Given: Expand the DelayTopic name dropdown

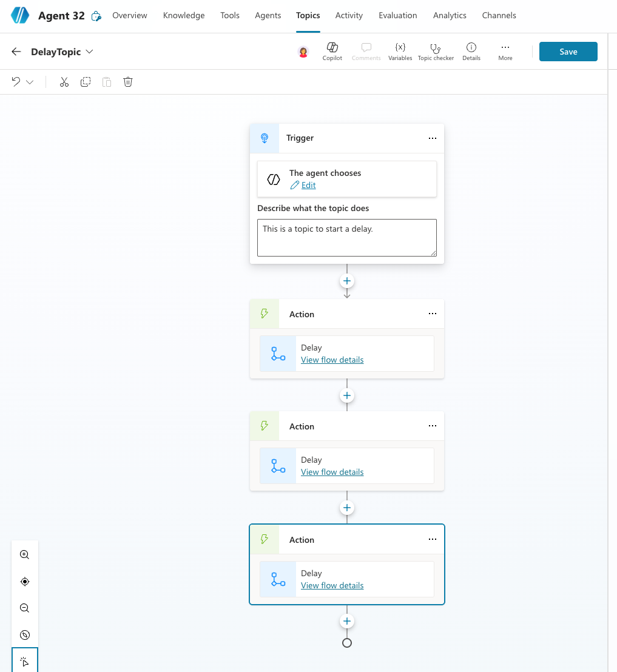Looking at the screenshot, I should [90, 52].
